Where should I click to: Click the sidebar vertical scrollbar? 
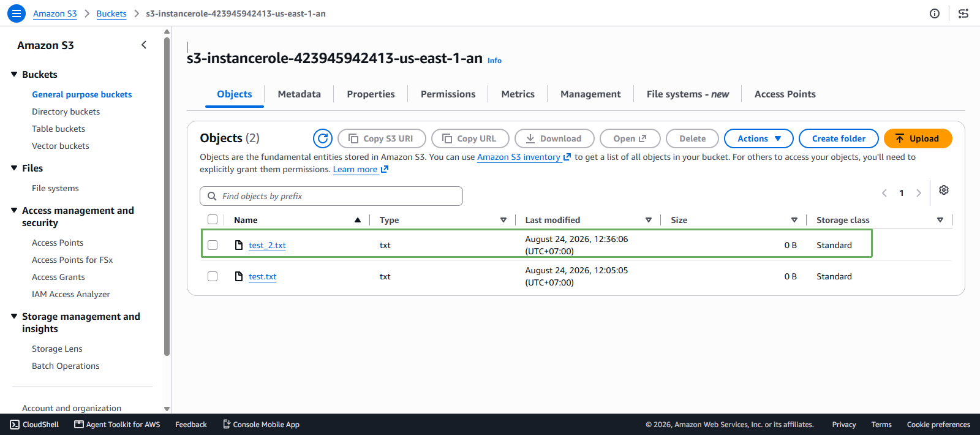(167, 196)
